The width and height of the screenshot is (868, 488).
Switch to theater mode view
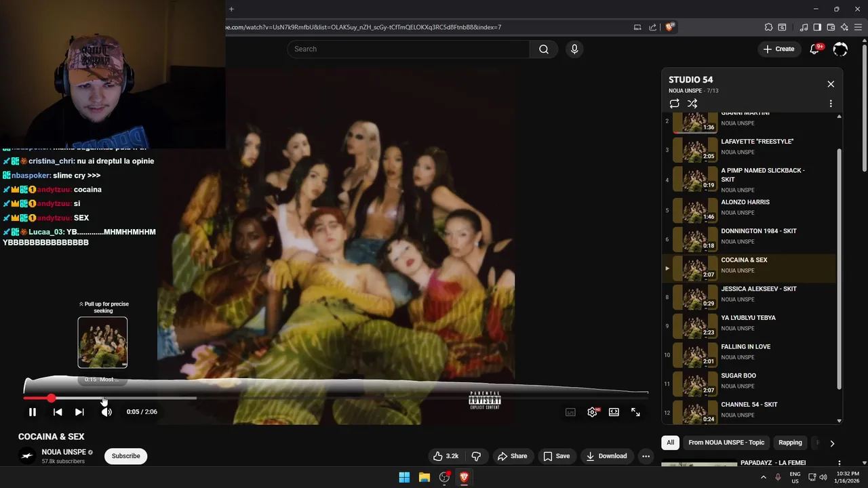click(x=614, y=412)
